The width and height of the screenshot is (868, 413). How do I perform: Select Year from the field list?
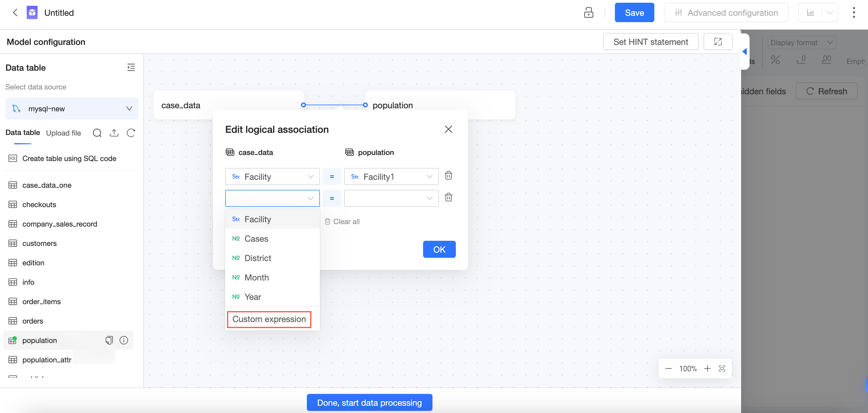272,297
